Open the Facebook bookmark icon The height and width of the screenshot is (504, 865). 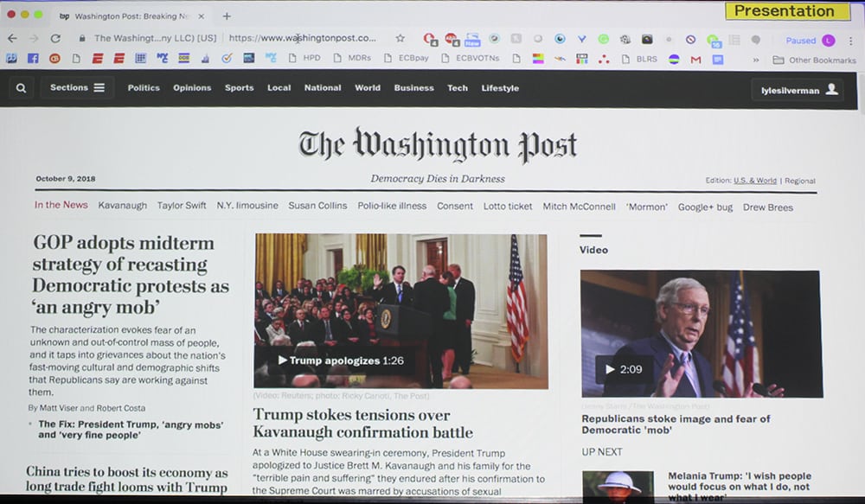point(33,58)
